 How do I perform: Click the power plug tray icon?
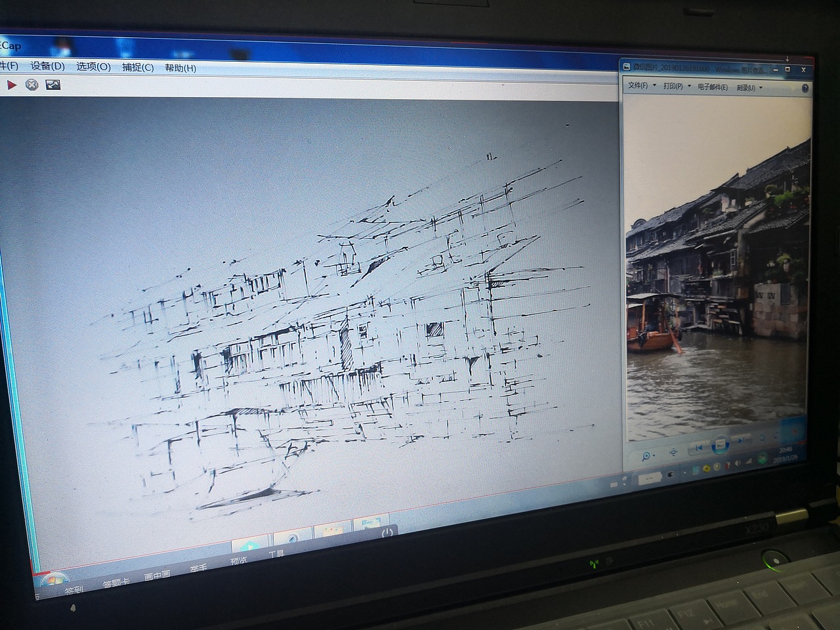670,474
